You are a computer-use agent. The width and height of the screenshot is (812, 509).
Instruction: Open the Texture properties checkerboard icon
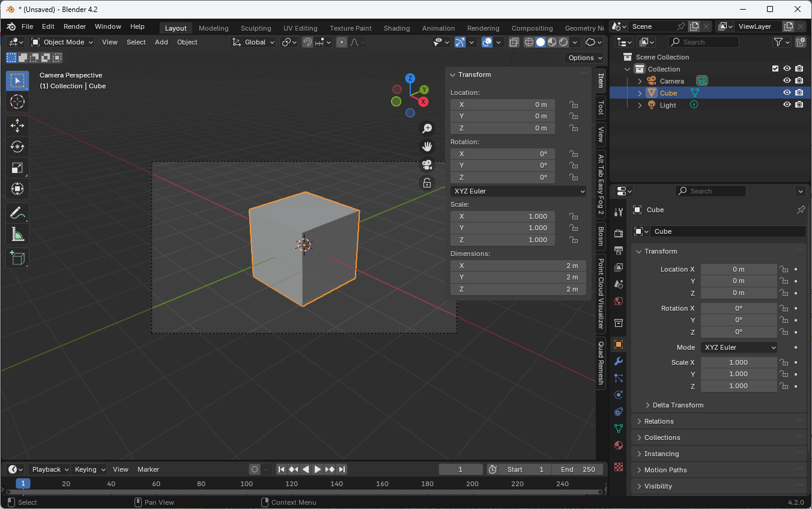pos(619,466)
